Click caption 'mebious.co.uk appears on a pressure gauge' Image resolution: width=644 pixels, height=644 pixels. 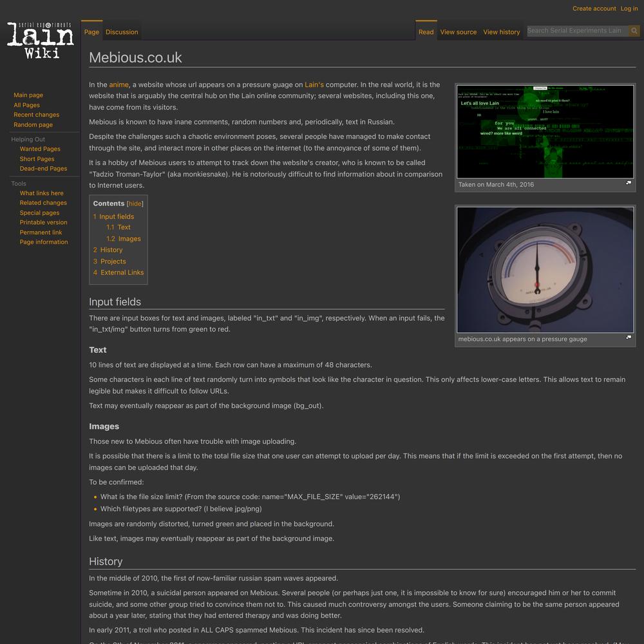(522, 339)
